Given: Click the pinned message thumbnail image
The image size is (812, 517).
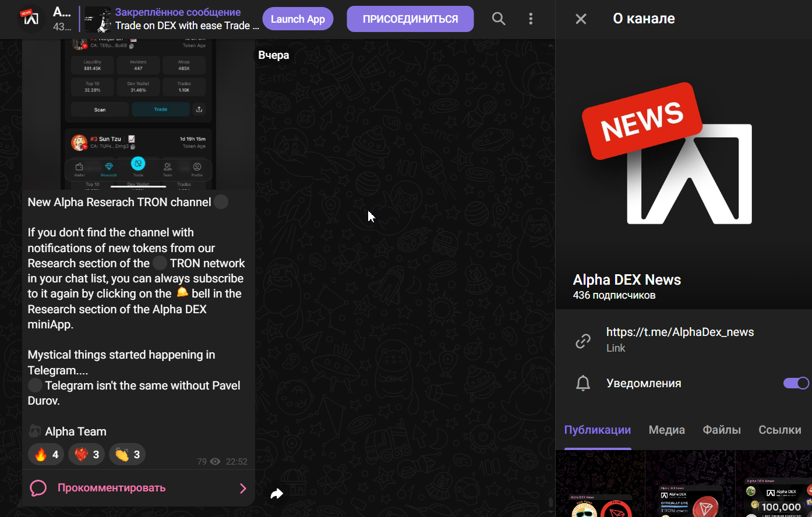Looking at the screenshot, I should [98, 19].
